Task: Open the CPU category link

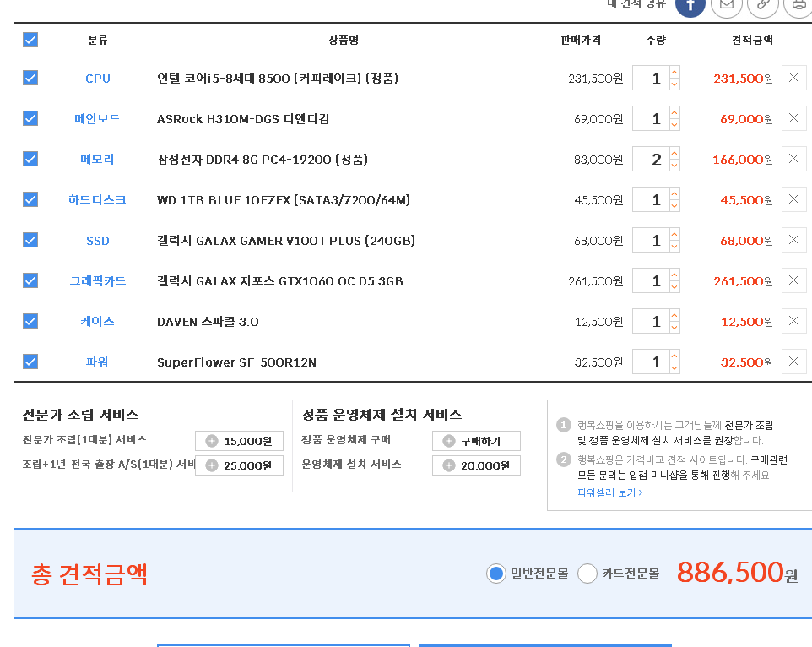Action: (97, 79)
